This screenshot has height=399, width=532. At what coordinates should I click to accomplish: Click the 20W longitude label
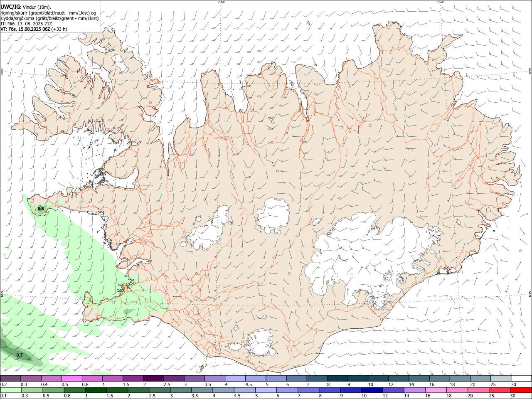click(x=221, y=2)
